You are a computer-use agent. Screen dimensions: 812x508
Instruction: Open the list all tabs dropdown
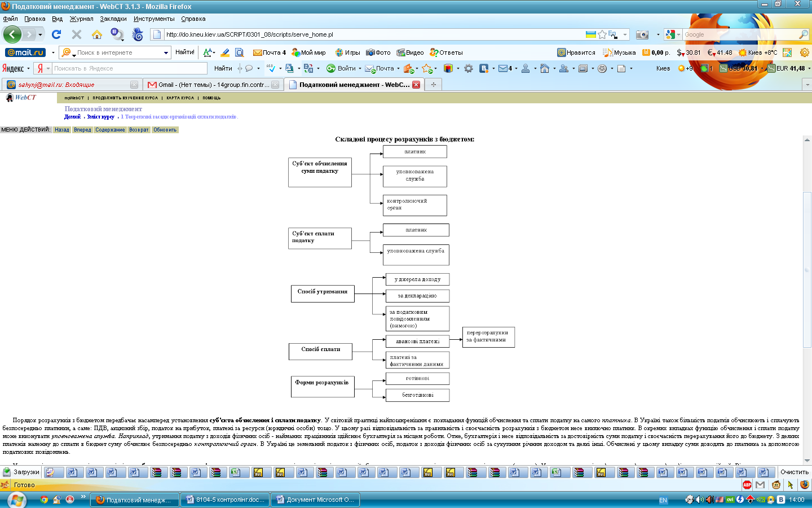click(807, 85)
